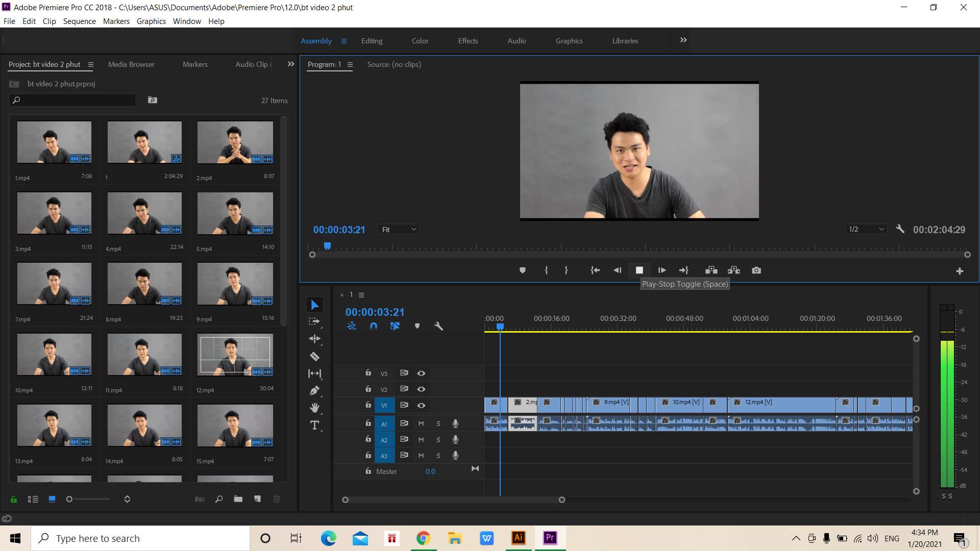Open timeline sequence panel menu
The image size is (980, 551).
click(361, 295)
